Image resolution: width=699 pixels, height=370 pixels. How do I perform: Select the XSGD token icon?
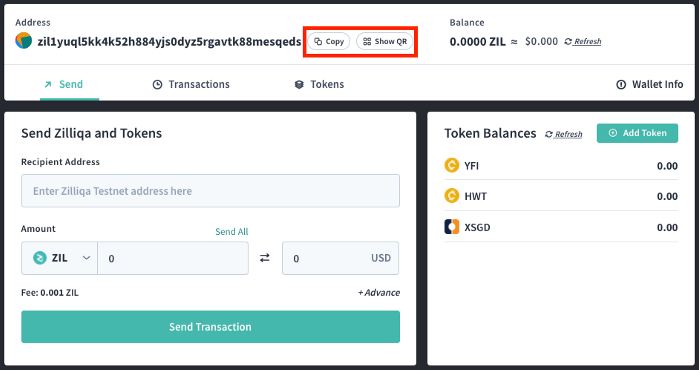(x=452, y=227)
